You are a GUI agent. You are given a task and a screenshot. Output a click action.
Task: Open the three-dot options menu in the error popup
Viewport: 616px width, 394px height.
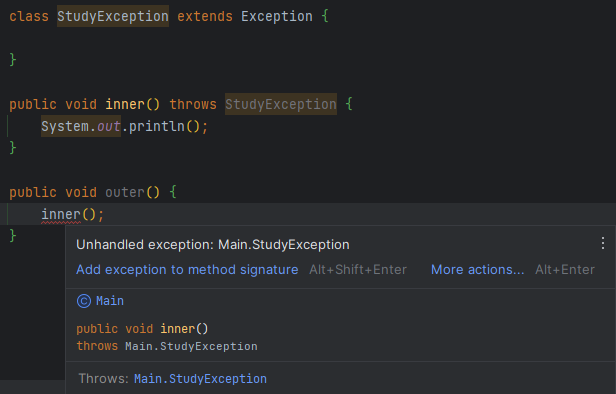[x=603, y=243]
